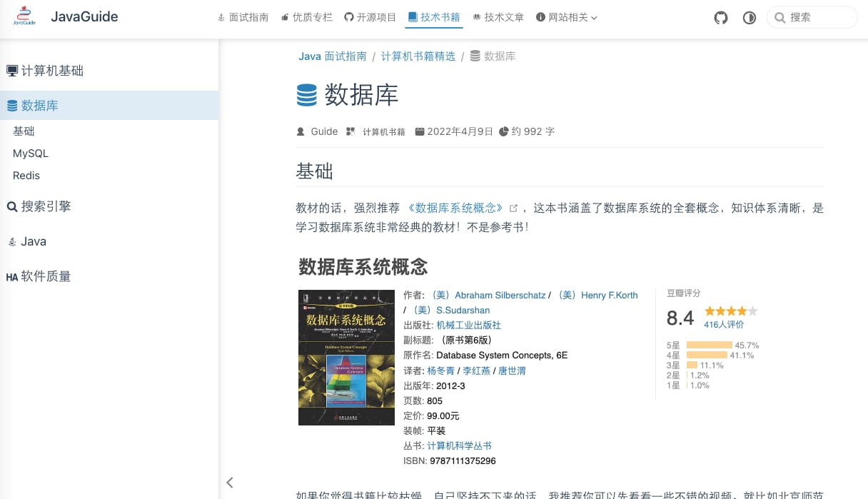Image resolution: width=868 pixels, height=499 pixels.
Task: Open the GitHub repository icon
Action: click(721, 18)
